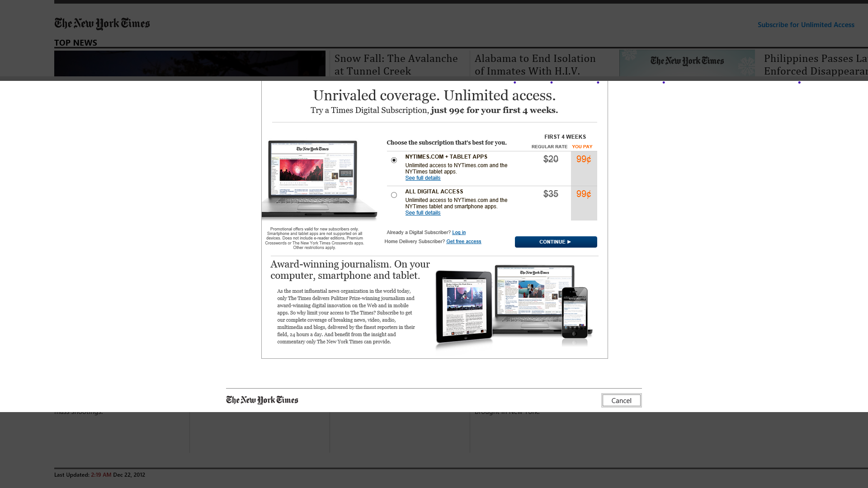Image resolution: width=868 pixels, height=488 pixels.
Task: Select the All Digital Access radio option
Action: click(x=394, y=195)
